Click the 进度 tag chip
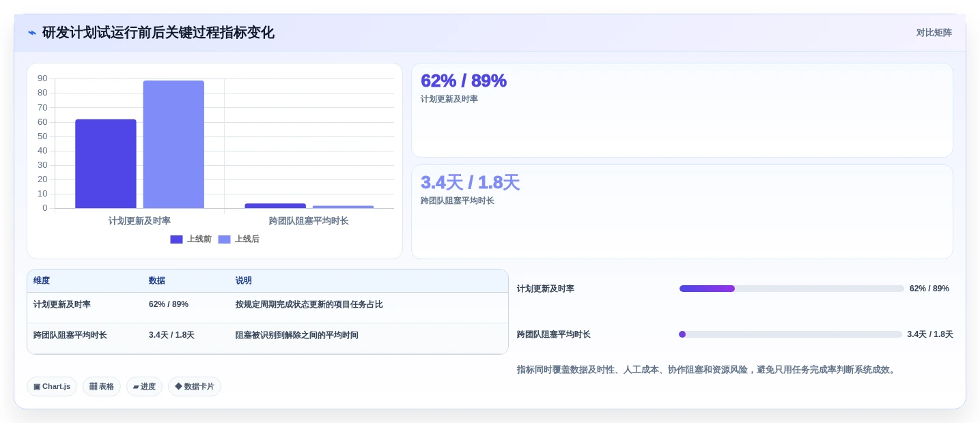980x423 pixels. tap(144, 386)
